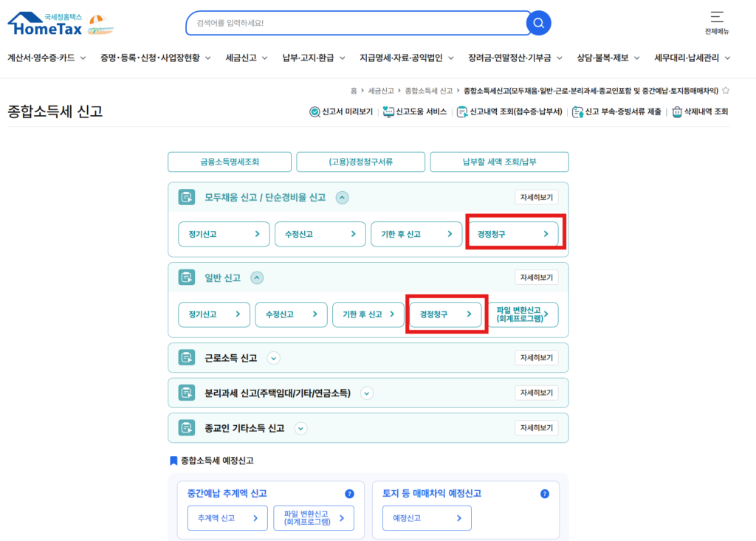Click breadcrumb link 세금신고
The image size is (756, 541).
tap(381, 91)
